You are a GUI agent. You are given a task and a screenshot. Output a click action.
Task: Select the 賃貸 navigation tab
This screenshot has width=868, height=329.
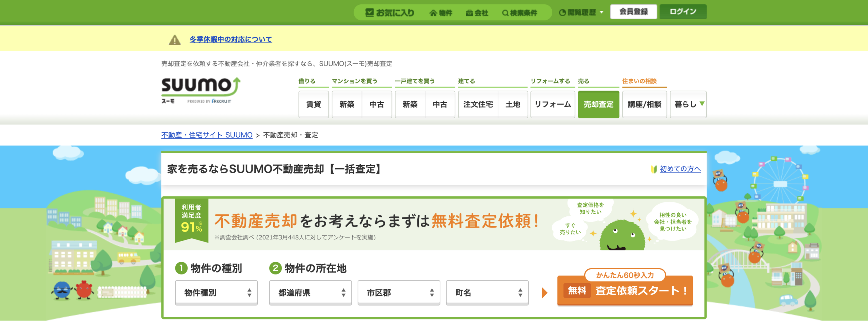tap(314, 104)
